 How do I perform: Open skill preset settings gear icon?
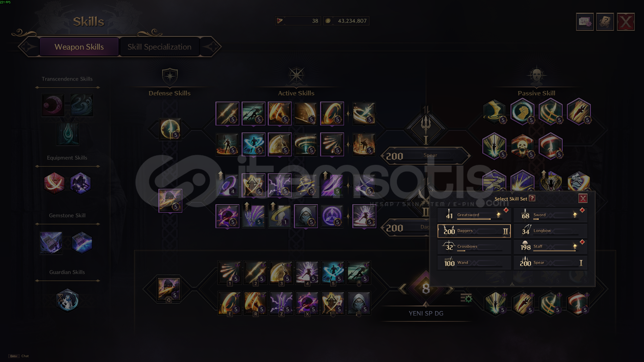pyautogui.click(x=466, y=298)
